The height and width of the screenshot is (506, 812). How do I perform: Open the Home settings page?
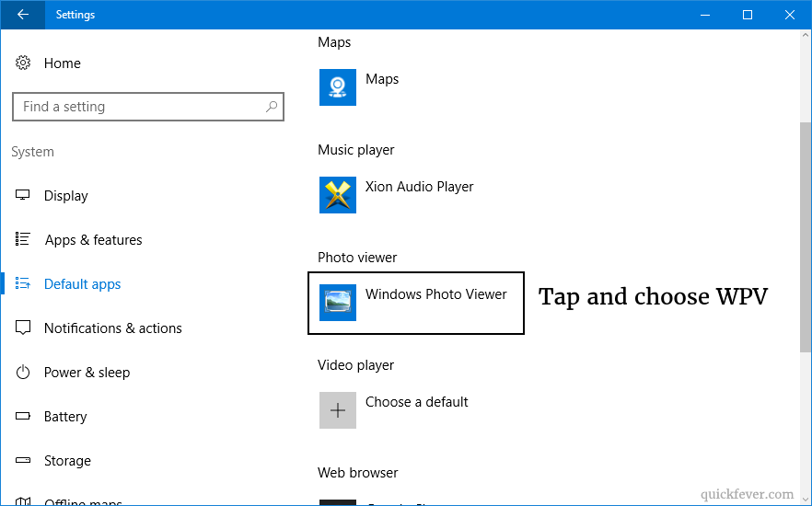coord(63,63)
